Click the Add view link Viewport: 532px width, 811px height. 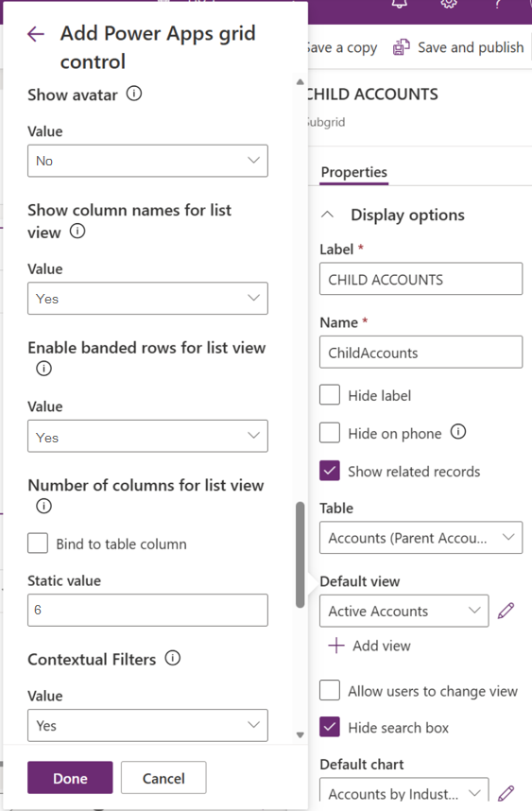(382, 646)
